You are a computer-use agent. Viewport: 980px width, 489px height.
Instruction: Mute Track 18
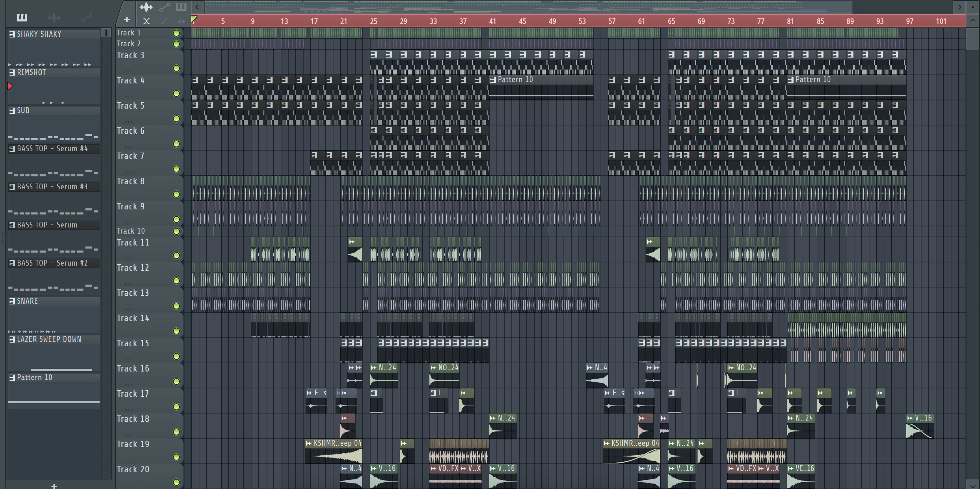(176, 432)
